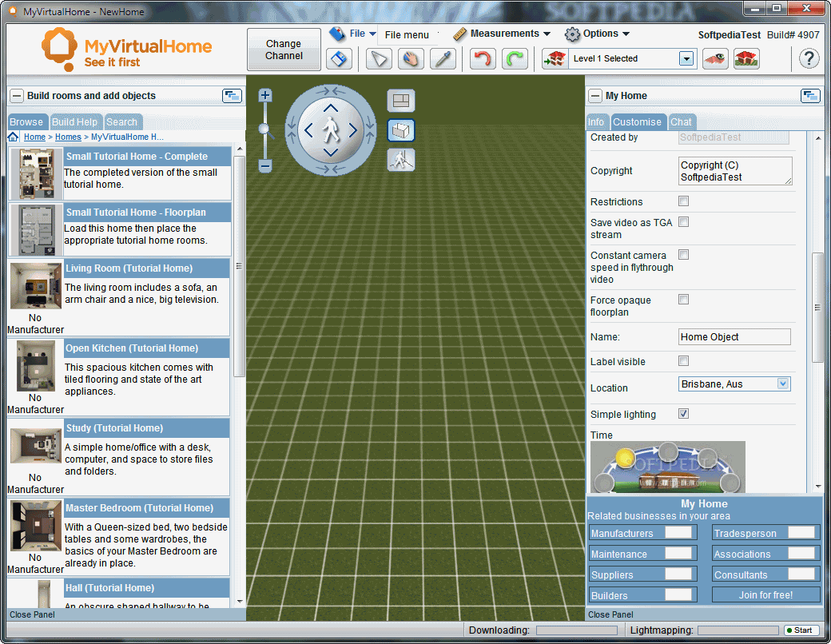Click the home icon in breadcrumb
This screenshot has width=831, height=644.
(x=14, y=137)
